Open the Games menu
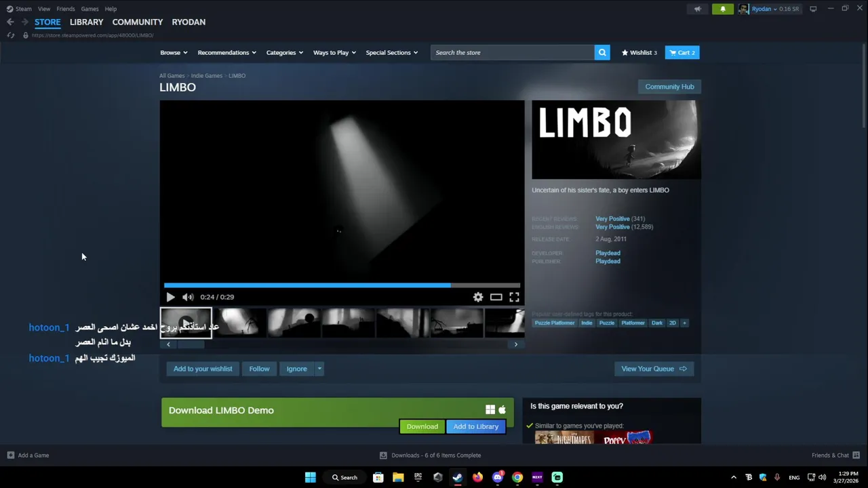 pyautogui.click(x=90, y=9)
